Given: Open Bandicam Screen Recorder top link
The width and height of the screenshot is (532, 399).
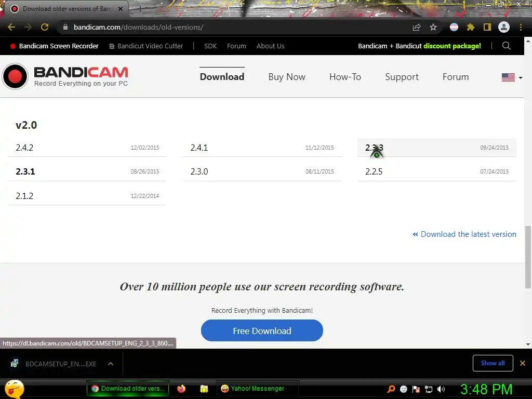Looking at the screenshot, I should (55, 46).
